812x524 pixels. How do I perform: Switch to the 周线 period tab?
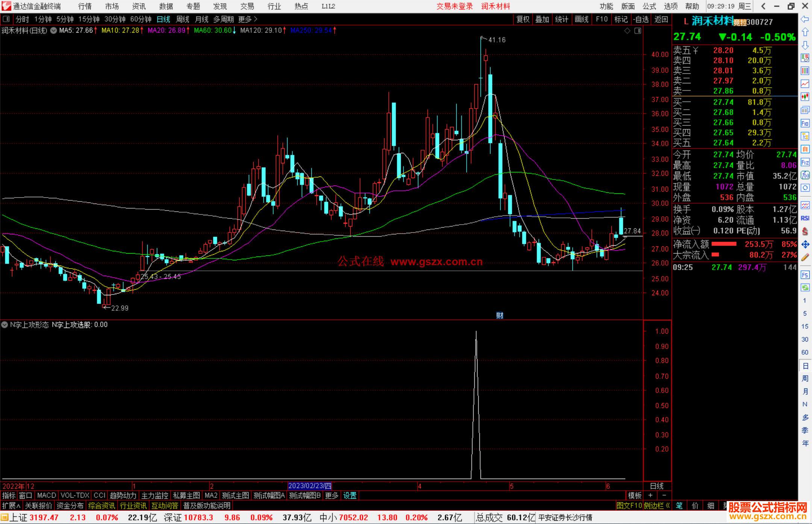click(x=183, y=19)
